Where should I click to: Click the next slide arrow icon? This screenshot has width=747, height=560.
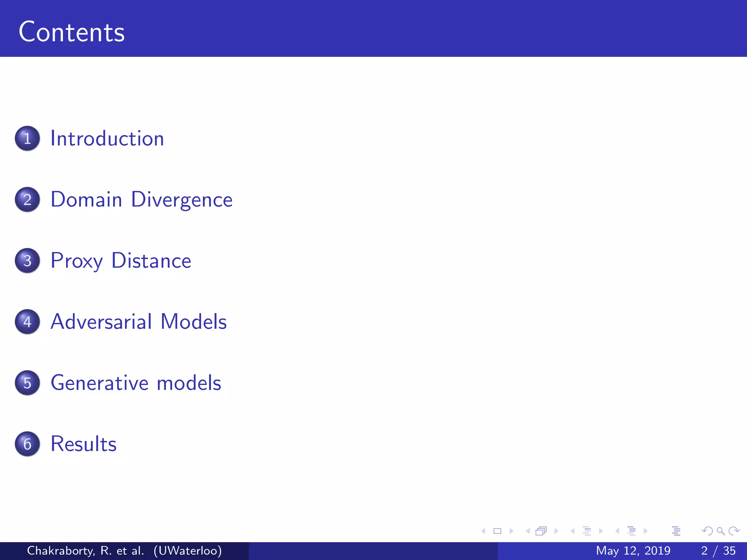[x=511, y=531]
